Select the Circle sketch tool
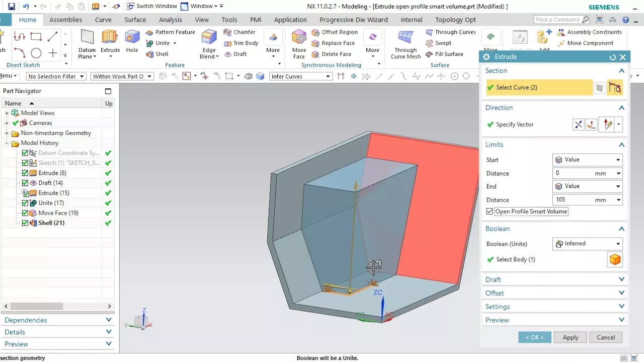This screenshot has width=644, height=362. coord(36,53)
